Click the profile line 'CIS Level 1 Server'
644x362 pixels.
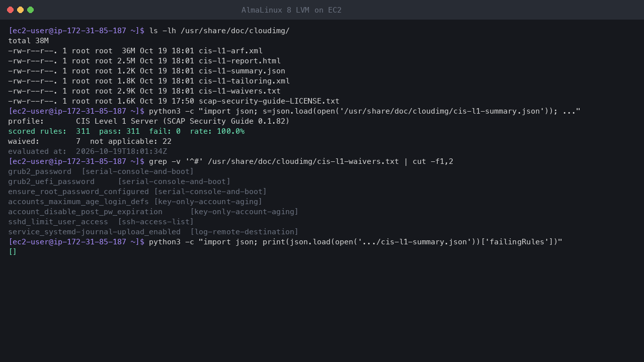point(149,121)
